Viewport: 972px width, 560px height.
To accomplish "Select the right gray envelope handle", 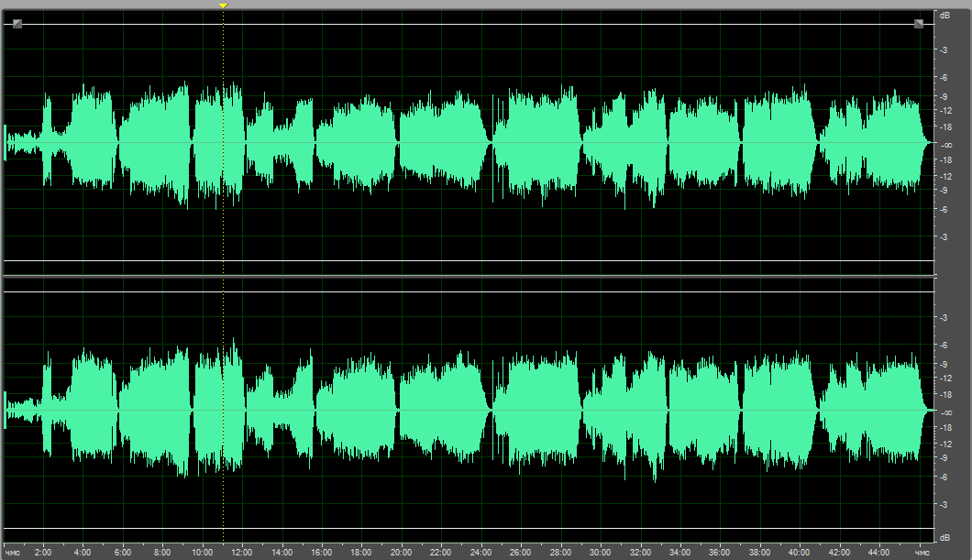I will click(919, 24).
